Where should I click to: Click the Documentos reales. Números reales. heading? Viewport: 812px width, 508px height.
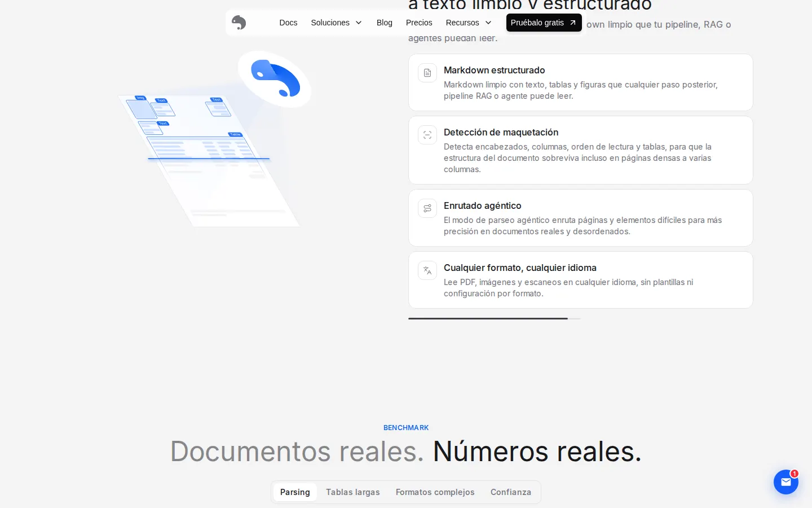pyautogui.click(x=406, y=452)
